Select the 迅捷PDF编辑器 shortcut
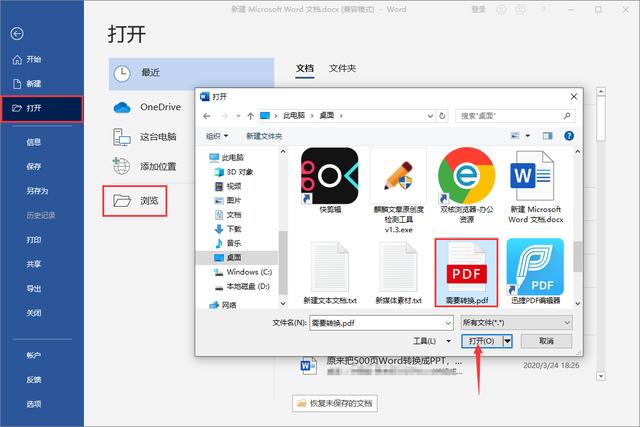The height and width of the screenshot is (427, 640). coord(535,272)
